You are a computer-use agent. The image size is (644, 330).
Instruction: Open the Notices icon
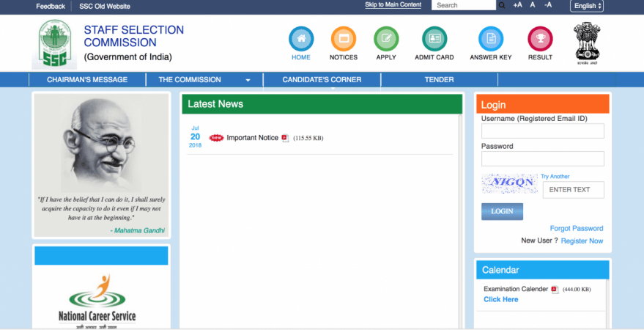(x=344, y=39)
